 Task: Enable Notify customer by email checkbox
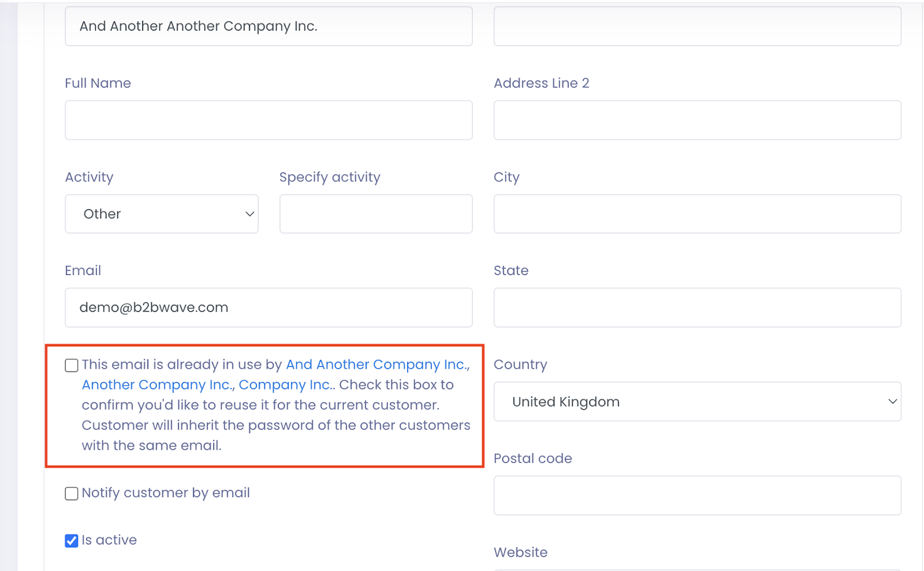coord(72,494)
